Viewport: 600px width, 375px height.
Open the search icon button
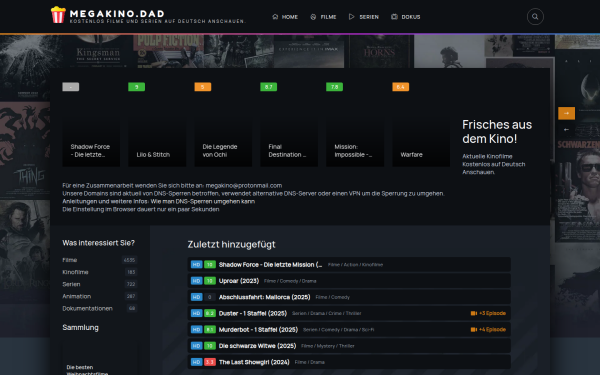[535, 17]
